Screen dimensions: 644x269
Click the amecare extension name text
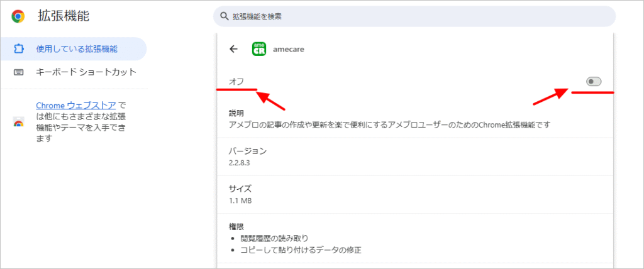[289, 49]
